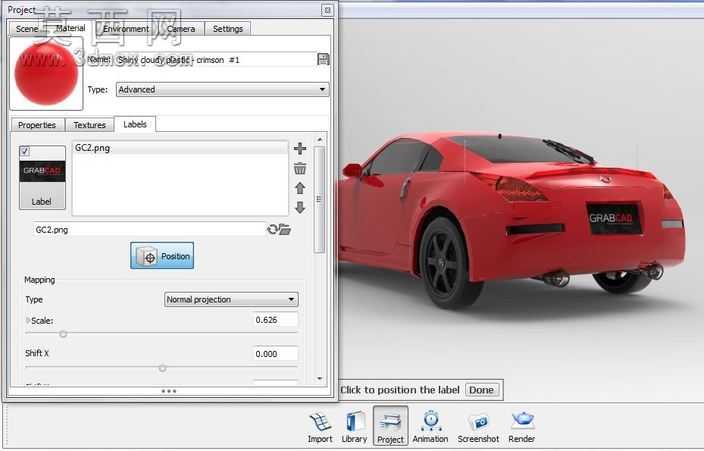704x451 pixels.
Task: Click the Shift X value field
Action: click(x=275, y=354)
